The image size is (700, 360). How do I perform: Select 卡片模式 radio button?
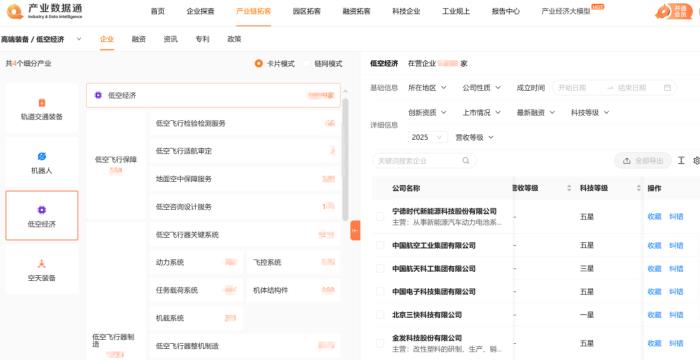point(258,64)
